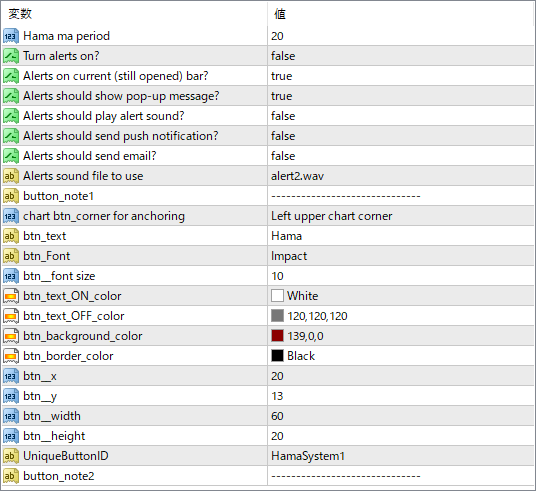Image resolution: width=536 pixels, height=491 pixels.
Task: Click the boolean icon next to Turn alerts on?
Action: click(x=11, y=56)
